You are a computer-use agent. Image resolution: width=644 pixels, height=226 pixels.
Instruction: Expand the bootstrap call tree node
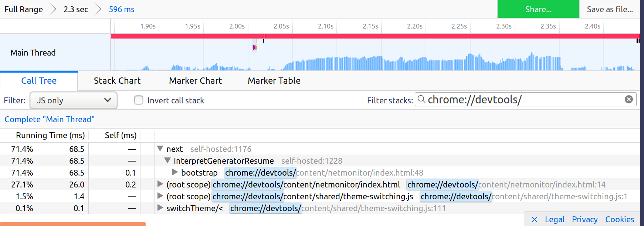pos(175,172)
